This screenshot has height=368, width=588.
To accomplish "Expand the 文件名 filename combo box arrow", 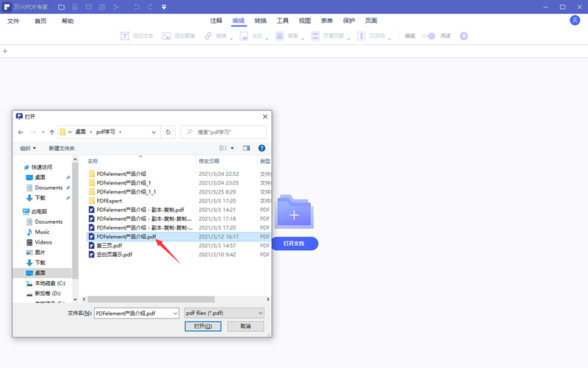I will tap(174, 313).
